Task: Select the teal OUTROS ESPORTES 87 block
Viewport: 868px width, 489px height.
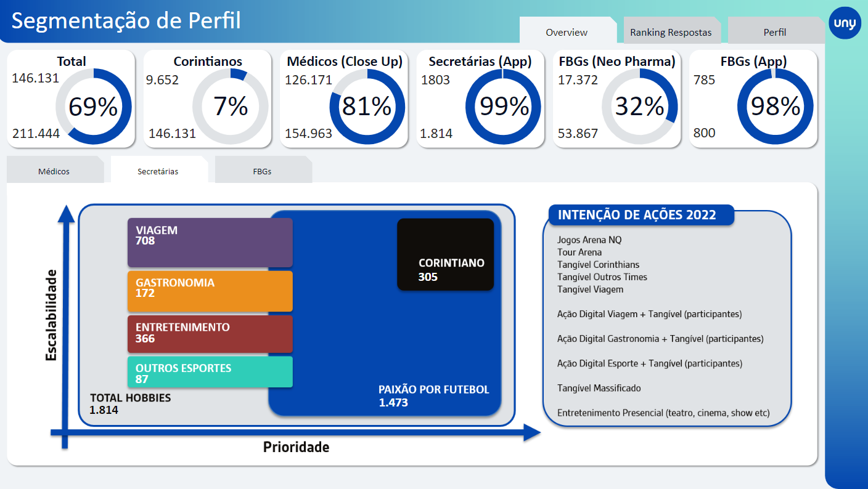Action: click(210, 372)
